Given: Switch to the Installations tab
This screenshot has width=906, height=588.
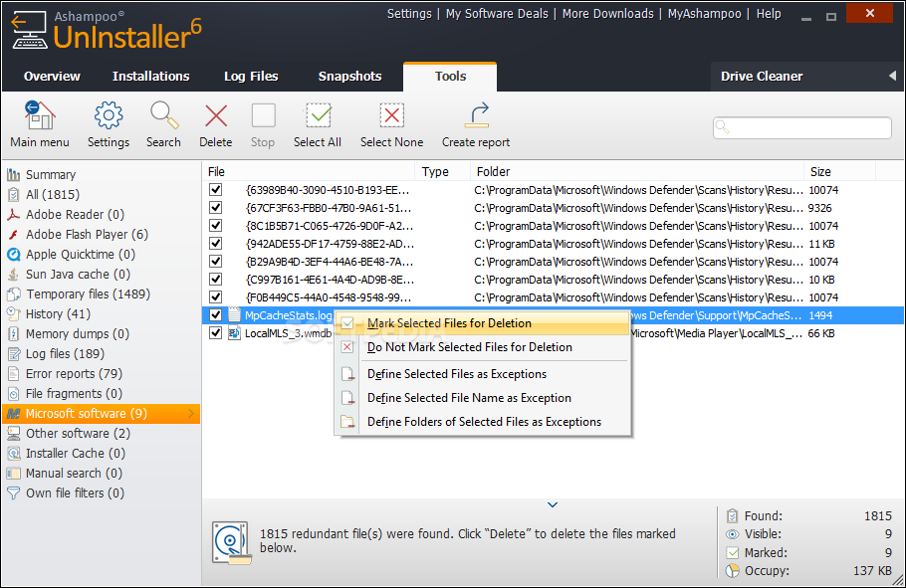Looking at the screenshot, I should pos(150,77).
